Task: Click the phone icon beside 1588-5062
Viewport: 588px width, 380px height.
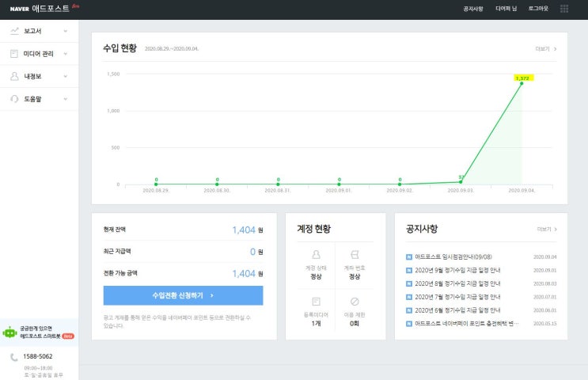Action: pyautogui.click(x=14, y=357)
